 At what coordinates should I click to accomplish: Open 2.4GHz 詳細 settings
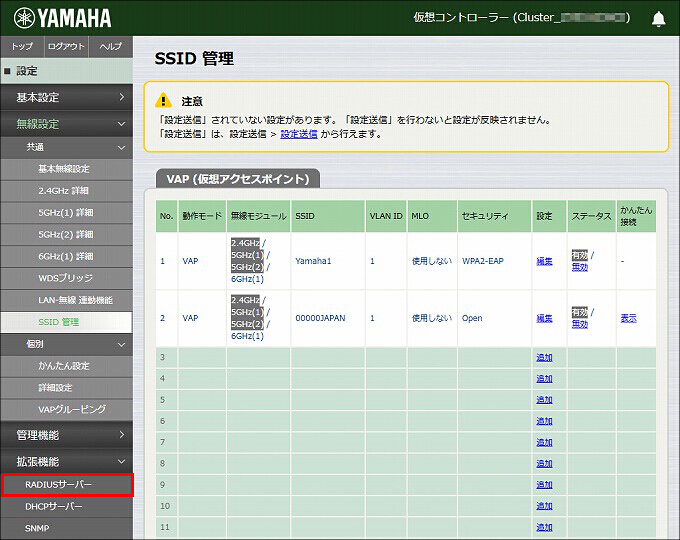[66, 191]
